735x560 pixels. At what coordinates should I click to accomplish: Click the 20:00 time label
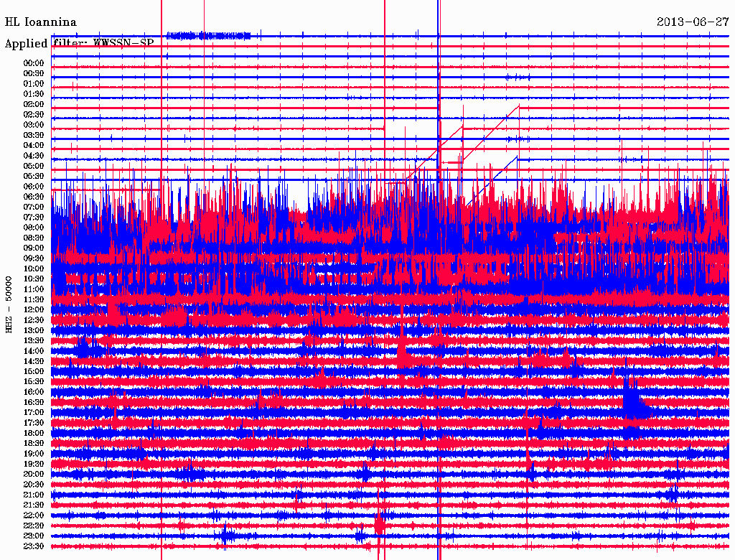(34, 475)
